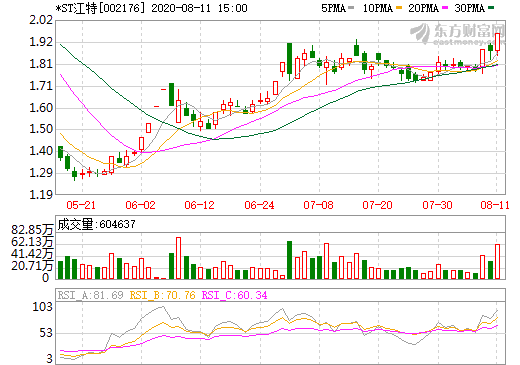The height and width of the screenshot is (365, 520).
Task: Click the RSI_B:70.76 indicator label
Action: point(162,295)
